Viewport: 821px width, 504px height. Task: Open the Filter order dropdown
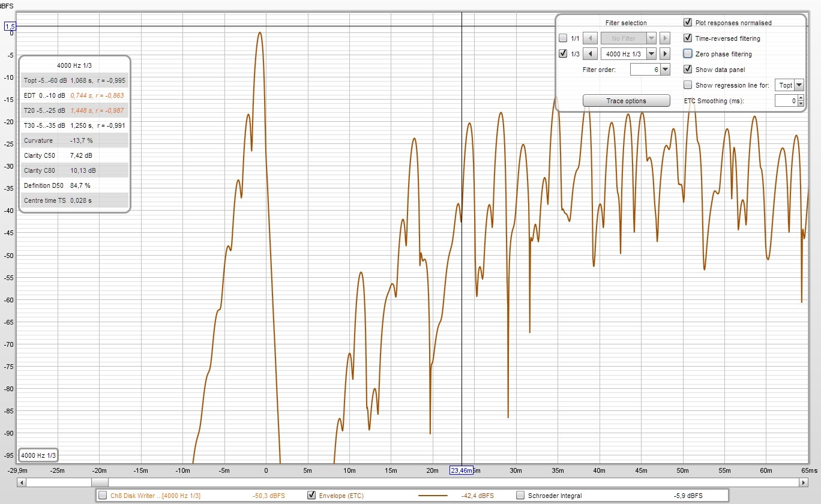pos(665,70)
